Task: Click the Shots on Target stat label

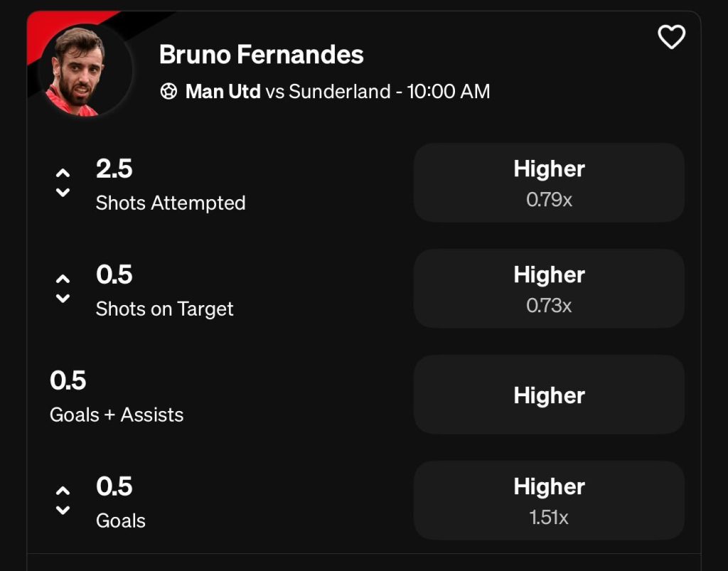Action: (164, 309)
